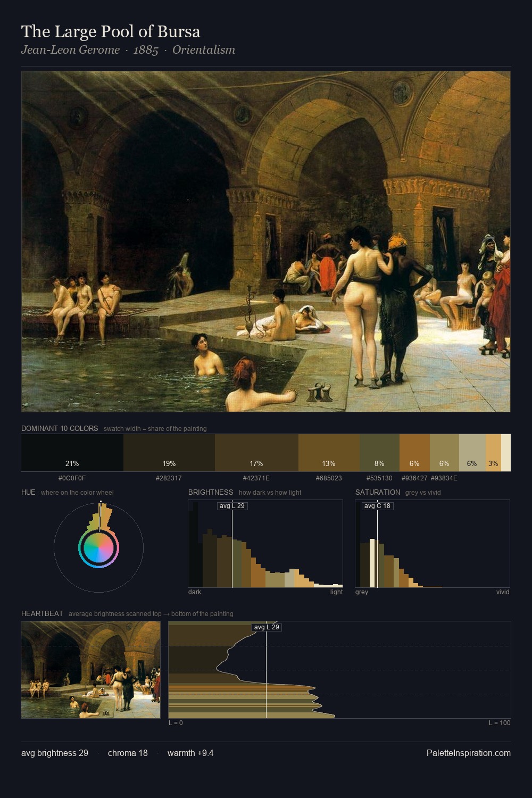Select the 19% dark brown swatch
The height and width of the screenshot is (798, 532).
[169, 453]
